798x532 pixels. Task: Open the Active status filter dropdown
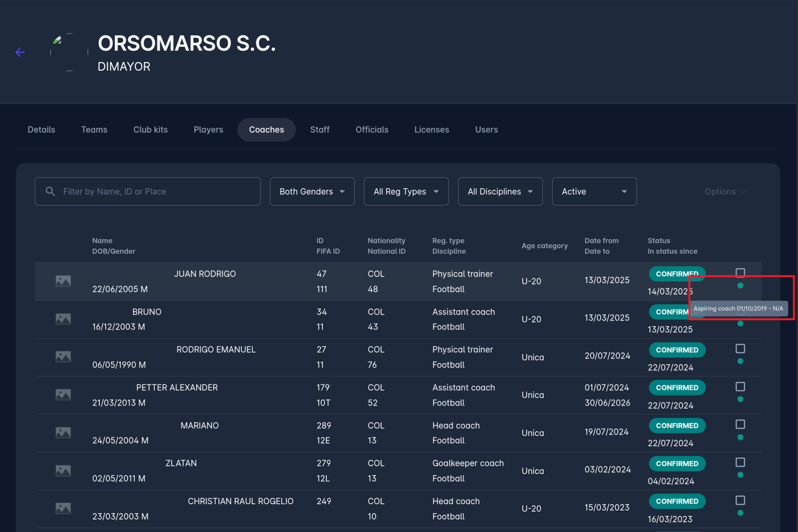594,191
